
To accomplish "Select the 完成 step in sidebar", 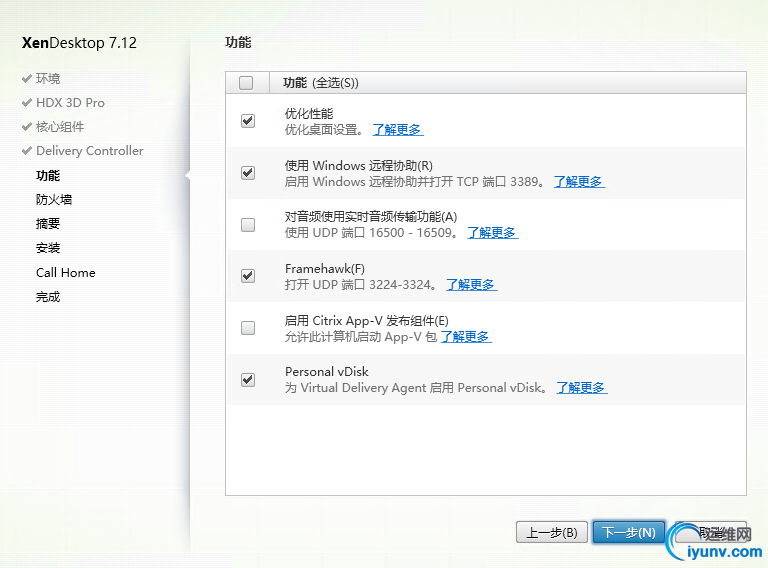I will (x=48, y=297).
